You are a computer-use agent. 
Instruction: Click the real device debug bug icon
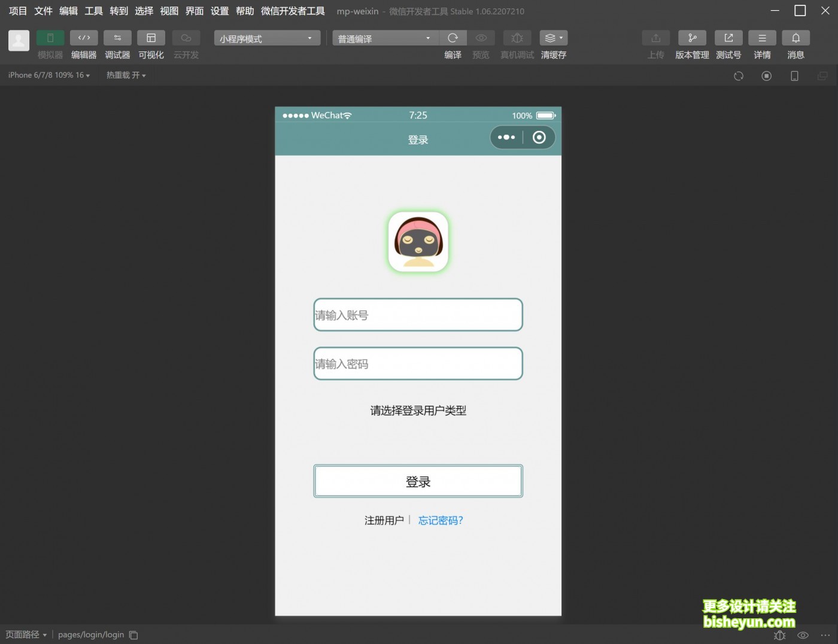coord(517,38)
